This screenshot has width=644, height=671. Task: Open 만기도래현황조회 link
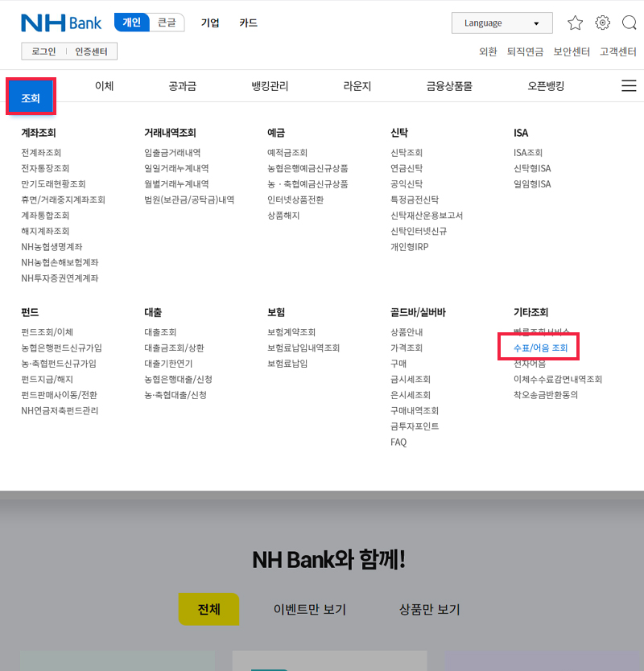(x=53, y=184)
